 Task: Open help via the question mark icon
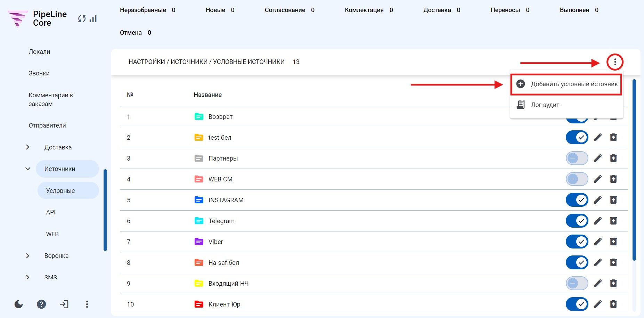tap(41, 304)
